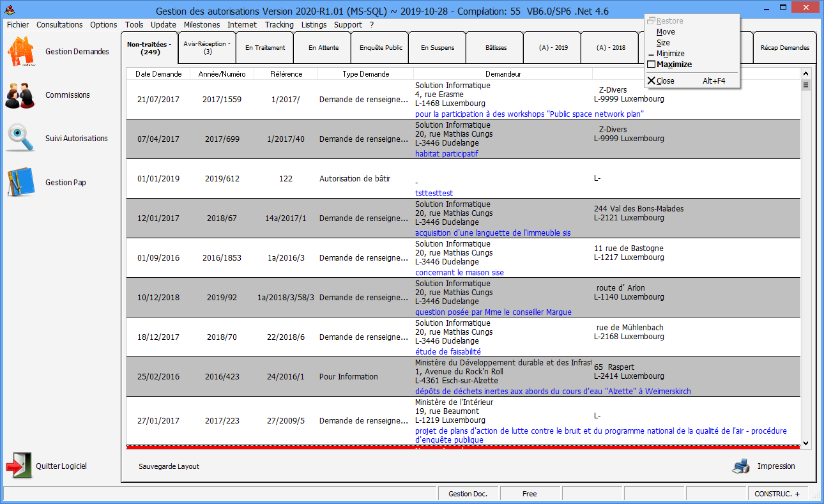Open the Listings menu

(x=314, y=25)
